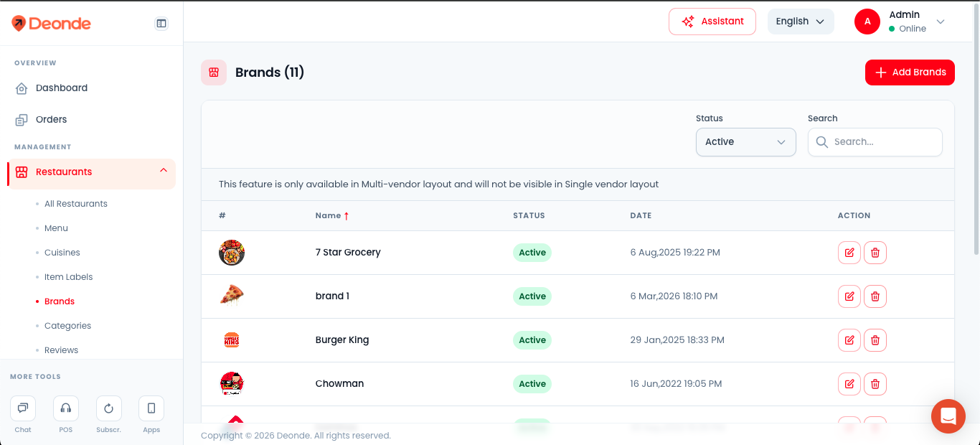Click the Add Brands button
This screenshot has width=980, height=445.
click(x=910, y=72)
